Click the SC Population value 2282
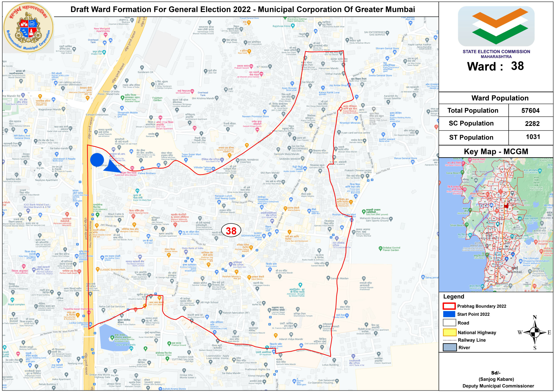 [532, 124]
